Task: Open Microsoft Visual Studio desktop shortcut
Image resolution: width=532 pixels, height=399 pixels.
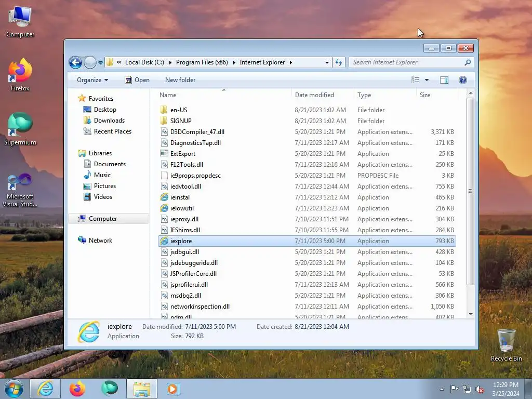Action: (20, 190)
